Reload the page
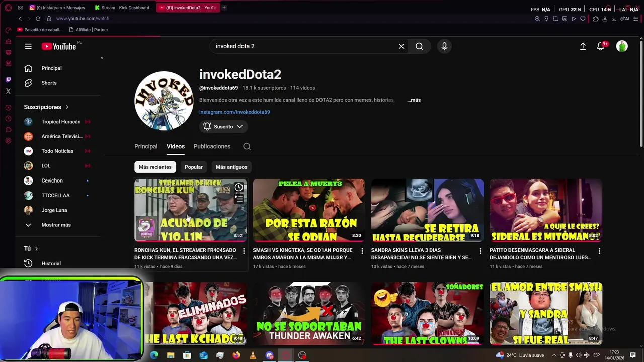Image resolution: width=644 pixels, height=362 pixels. click(x=38, y=19)
